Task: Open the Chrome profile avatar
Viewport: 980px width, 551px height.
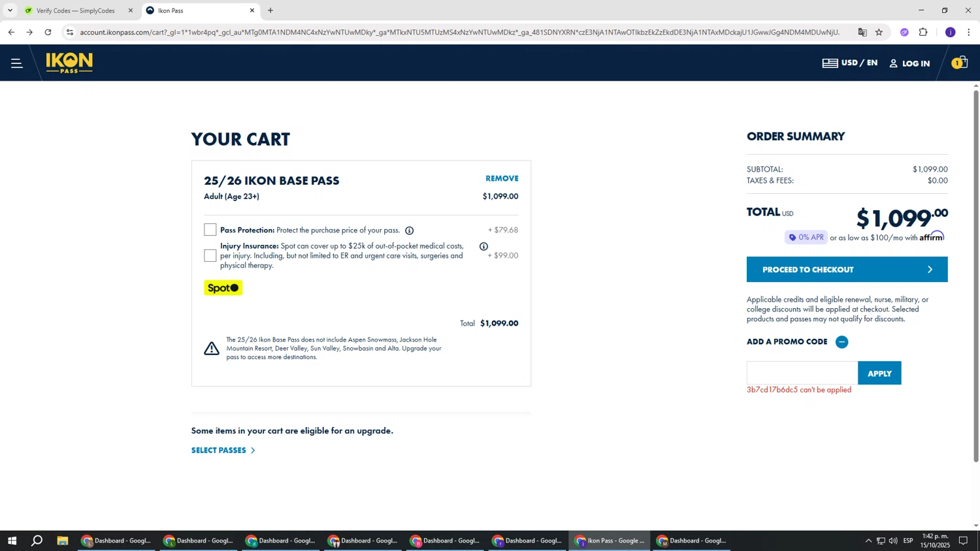Action: click(x=951, y=32)
